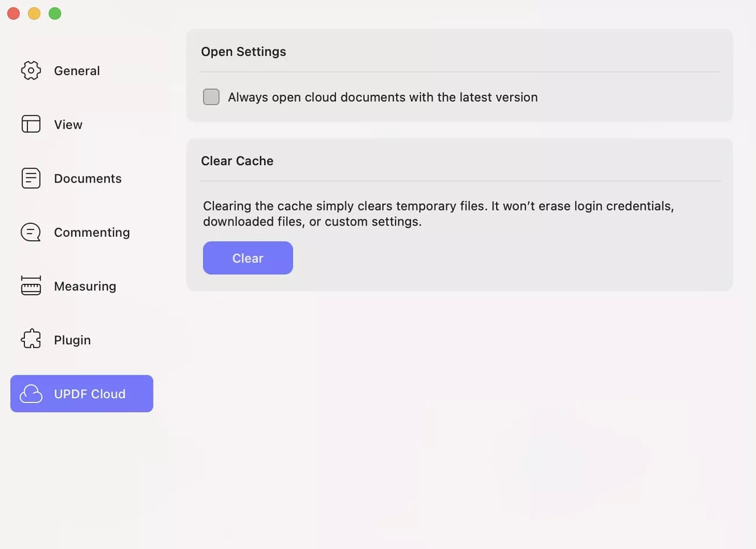The height and width of the screenshot is (549, 756).
Task: Select the Documents page icon
Action: (31, 178)
